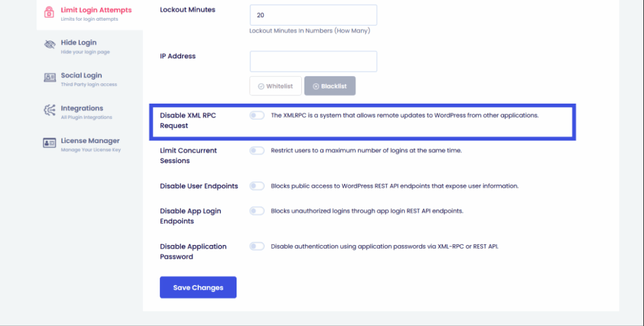Click the X icon on Blacklist button
644x326 pixels.
(316, 87)
